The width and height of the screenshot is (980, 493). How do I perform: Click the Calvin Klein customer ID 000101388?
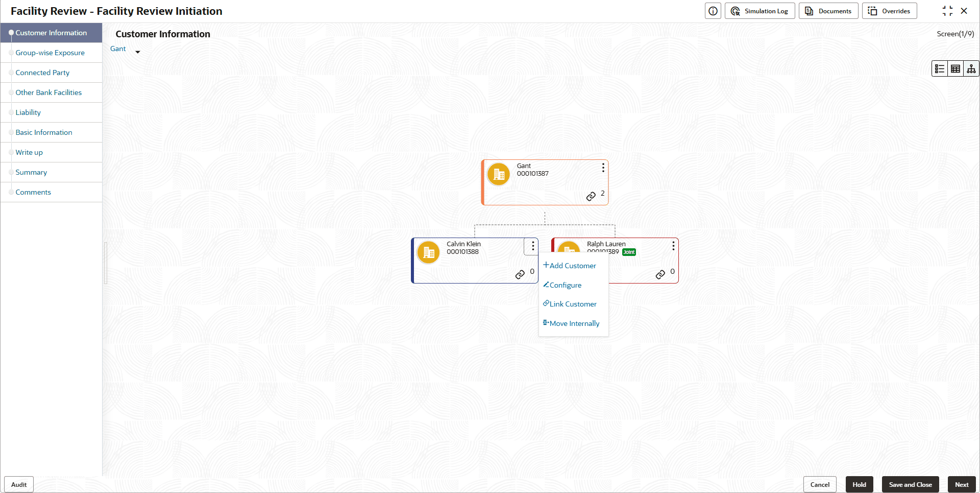pyautogui.click(x=463, y=252)
